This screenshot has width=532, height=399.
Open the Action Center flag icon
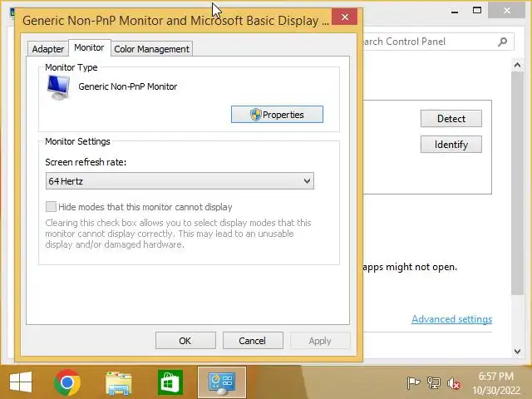coord(413,383)
